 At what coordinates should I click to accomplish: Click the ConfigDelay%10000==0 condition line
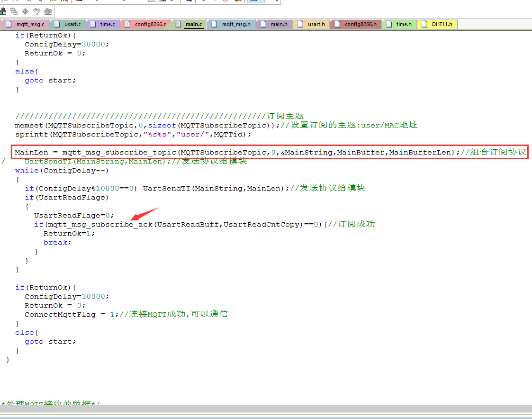pos(195,189)
